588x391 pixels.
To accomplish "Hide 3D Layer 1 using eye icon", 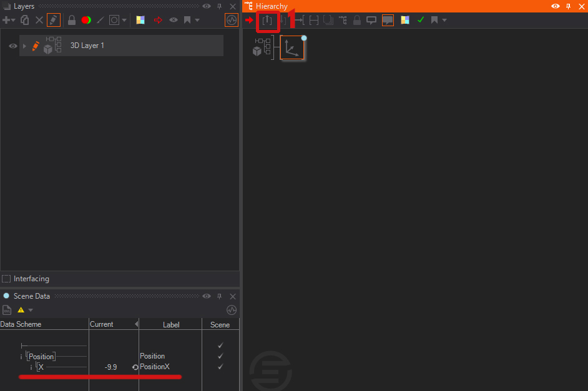I will (12, 46).
